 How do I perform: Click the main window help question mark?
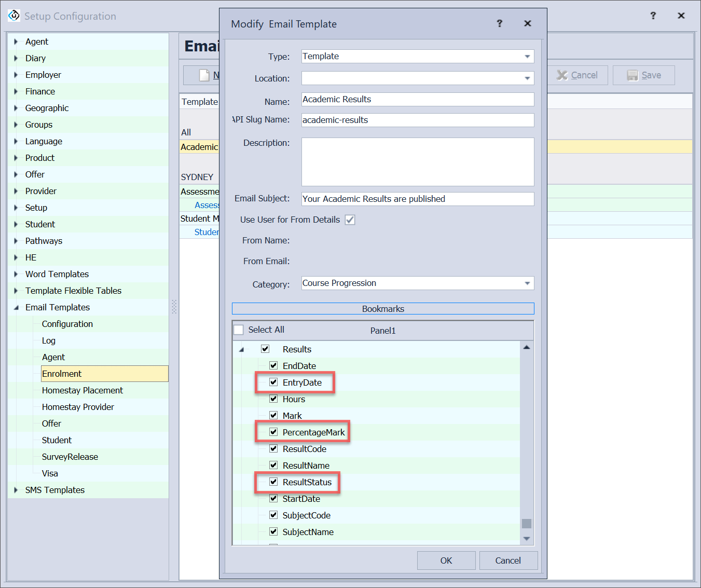(x=653, y=16)
